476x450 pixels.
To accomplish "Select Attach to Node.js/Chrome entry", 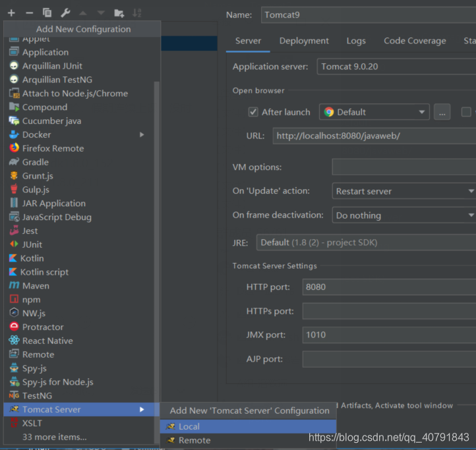I will [81, 94].
